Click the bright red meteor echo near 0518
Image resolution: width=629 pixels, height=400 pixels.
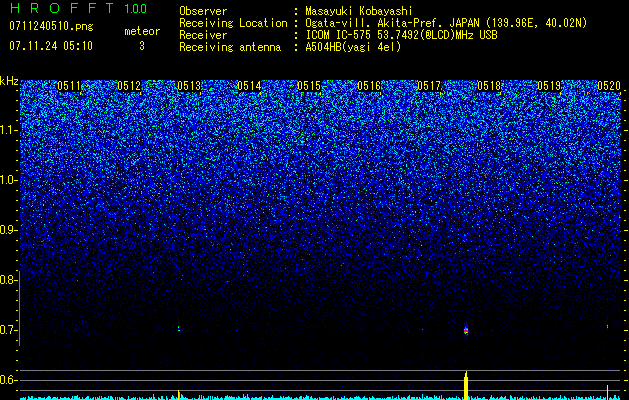click(x=466, y=331)
